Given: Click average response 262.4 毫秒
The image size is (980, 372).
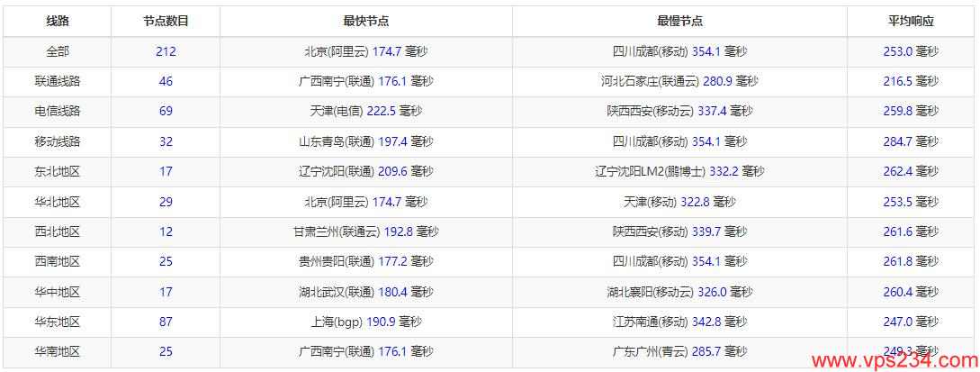Looking at the screenshot, I should tap(912, 171).
